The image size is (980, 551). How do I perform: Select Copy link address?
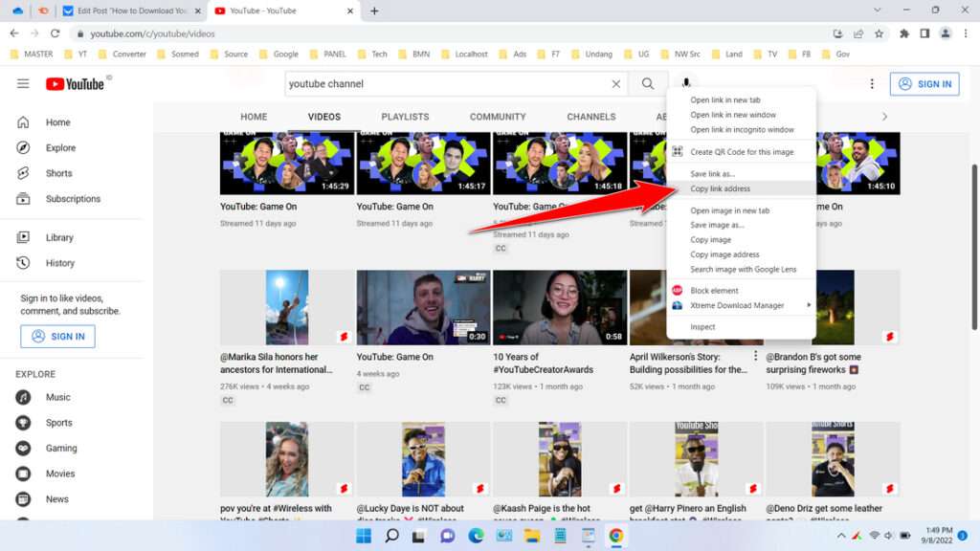[742, 188]
